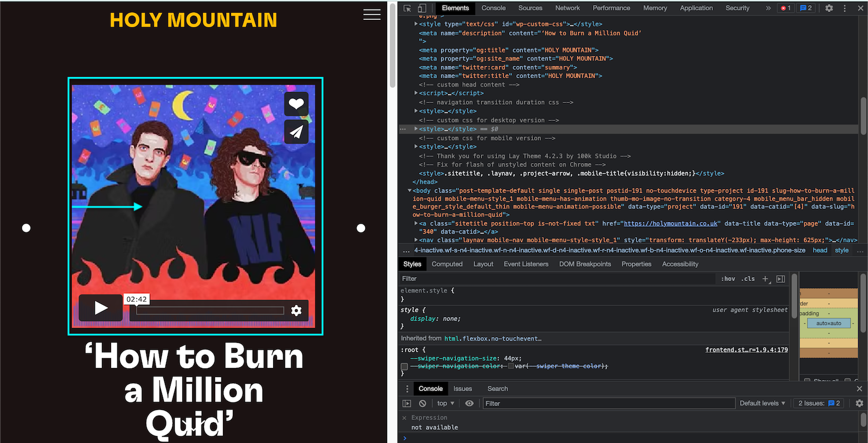The width and height of the screenshot is (868, 443).
Task: Click the new style rule plus icon
Action: [x=765, y=279]
